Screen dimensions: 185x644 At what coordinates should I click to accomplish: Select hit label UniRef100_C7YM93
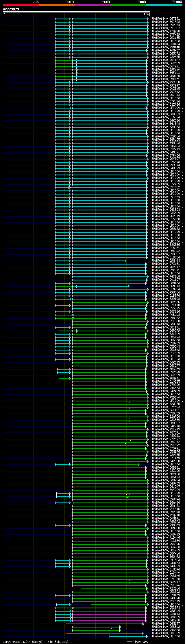(x=166, y=407)
